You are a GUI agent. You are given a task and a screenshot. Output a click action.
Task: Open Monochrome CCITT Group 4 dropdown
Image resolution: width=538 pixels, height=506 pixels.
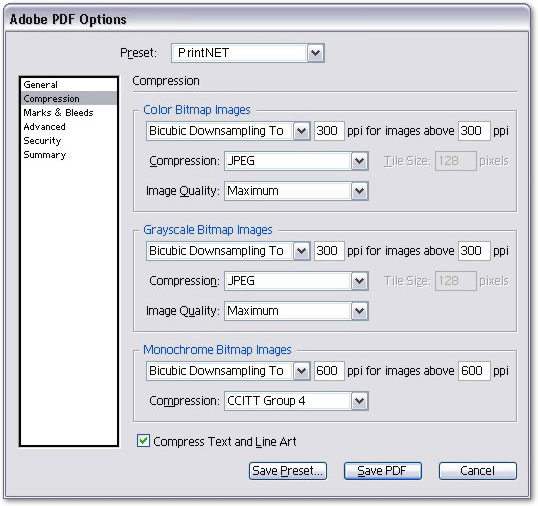click(296, 401)
